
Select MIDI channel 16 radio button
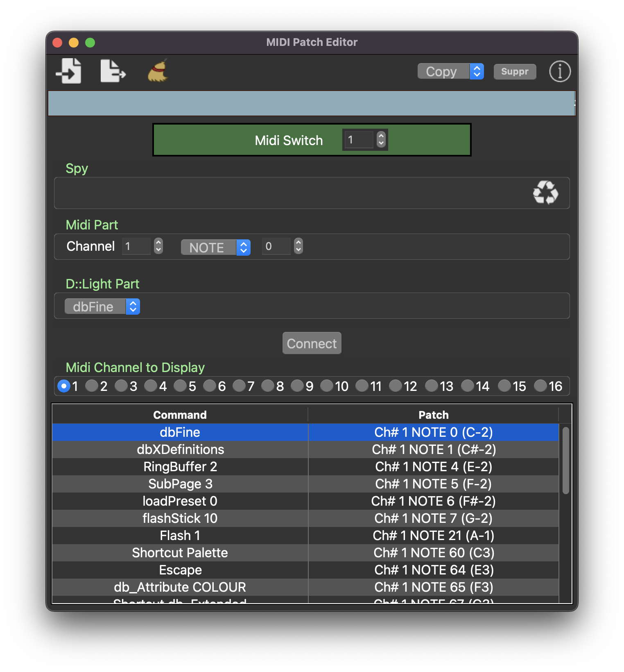tap(540, 386)
